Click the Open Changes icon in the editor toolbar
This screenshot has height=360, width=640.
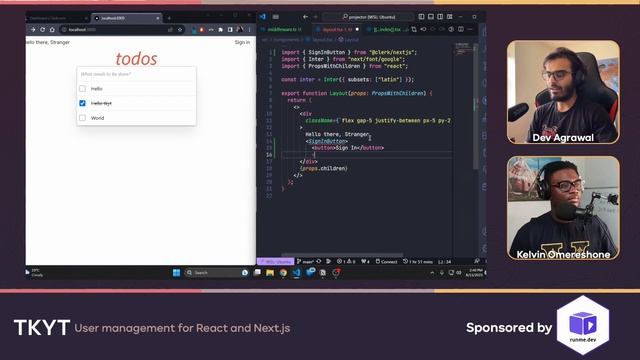tap(414, 29)
